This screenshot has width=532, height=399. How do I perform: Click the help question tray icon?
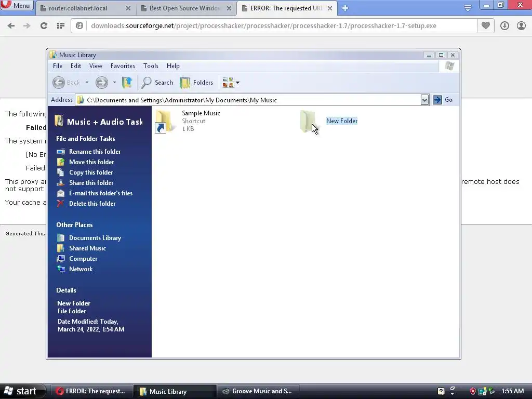click(441, 391)
